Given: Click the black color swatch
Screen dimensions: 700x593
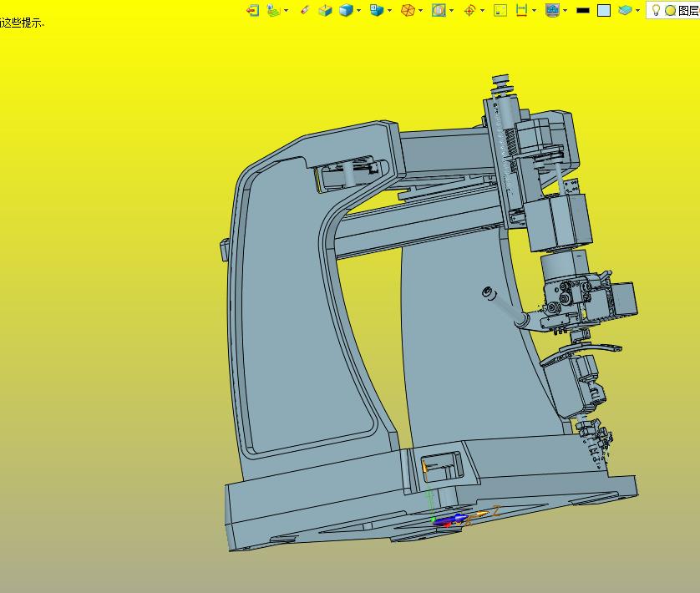Looking at the screenshot, I should coord(583,10).
